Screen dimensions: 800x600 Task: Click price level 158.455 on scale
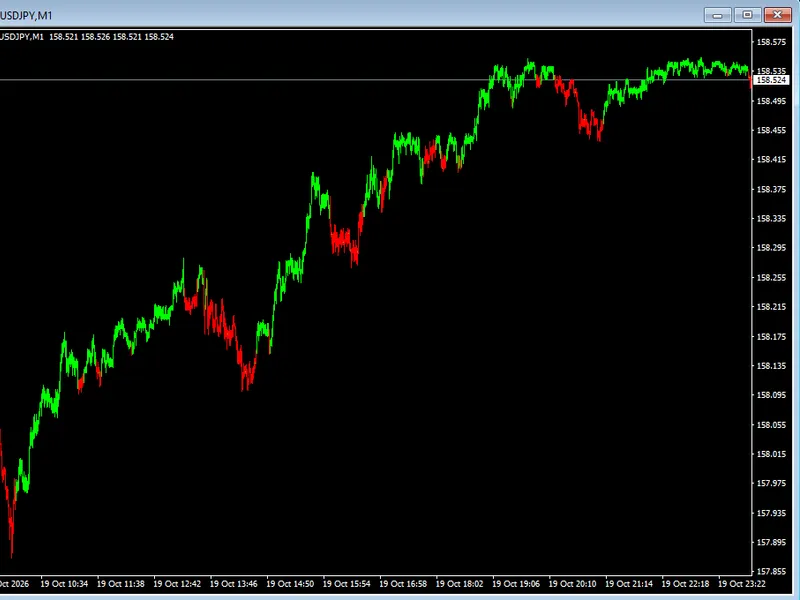(x=771, y=130)
